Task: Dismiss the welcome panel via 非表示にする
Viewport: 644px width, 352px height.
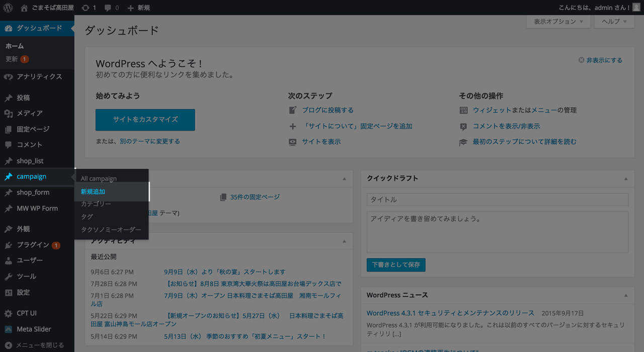Action: pyautogui.click(x=600, y=60)
